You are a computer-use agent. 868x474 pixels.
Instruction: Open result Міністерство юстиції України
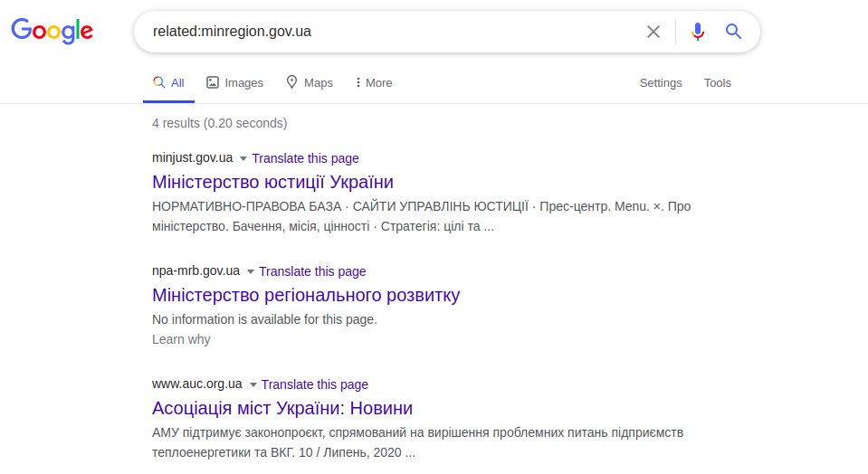pos(273,182)
